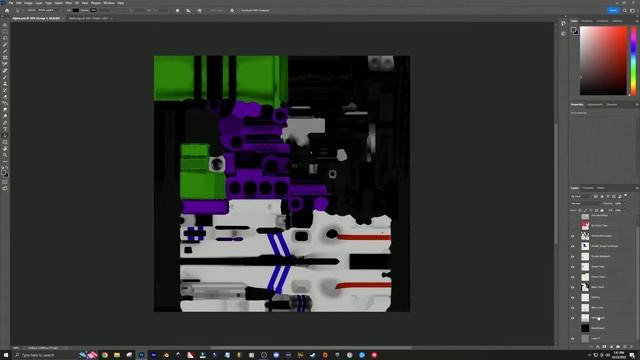Screen dimensions: 640x360
Task: Select the Pen tool
Action: (x=5, y=122)
